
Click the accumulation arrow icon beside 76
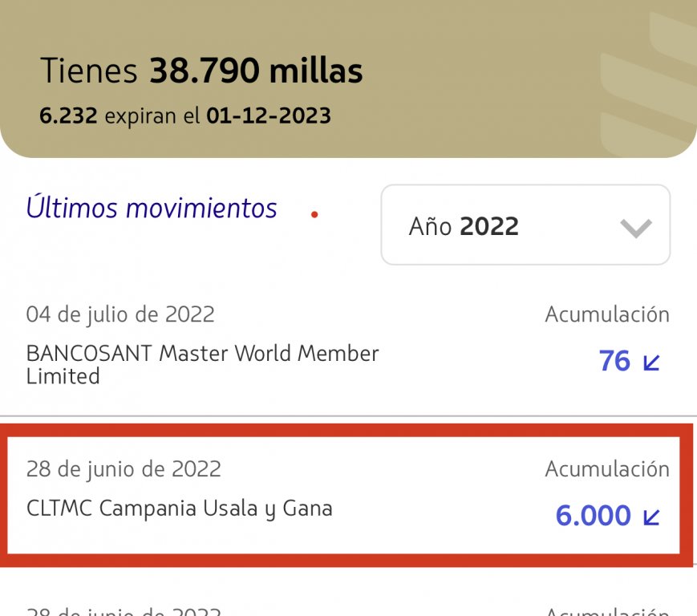click(x=651, y=363)
